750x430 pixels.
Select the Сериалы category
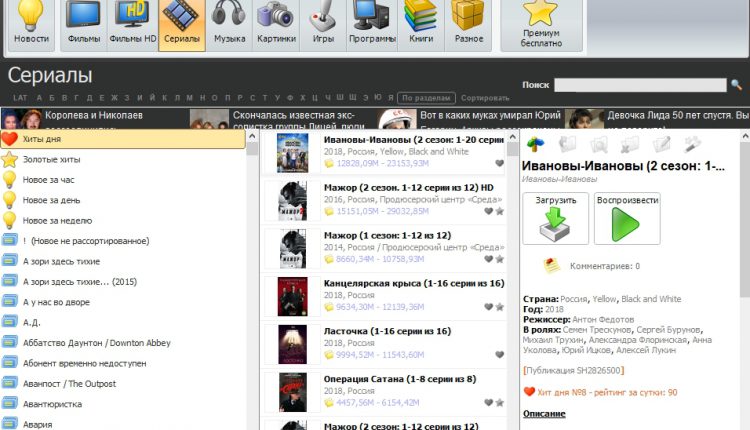[x=181, y=25]
